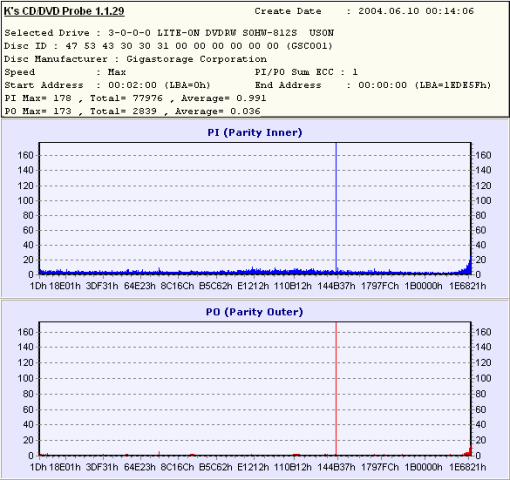The image size is (510, 480).
Task: Click the blue PI spike near 144B37h
Action: (x=336, y=207)
